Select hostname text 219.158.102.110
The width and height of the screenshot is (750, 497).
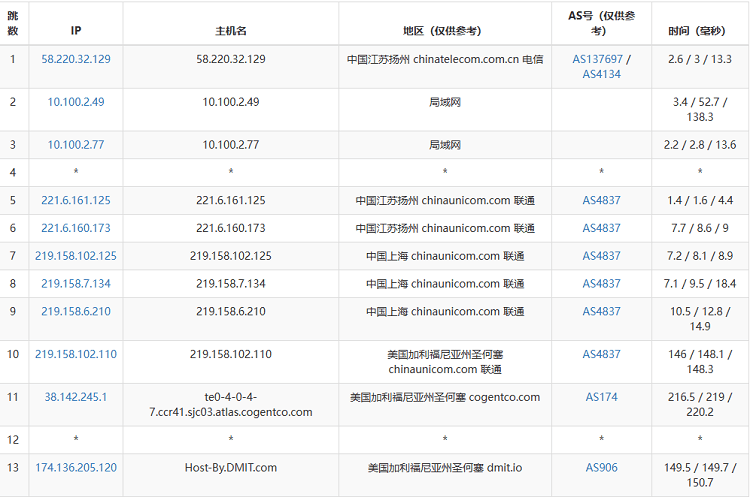point(231,354)
